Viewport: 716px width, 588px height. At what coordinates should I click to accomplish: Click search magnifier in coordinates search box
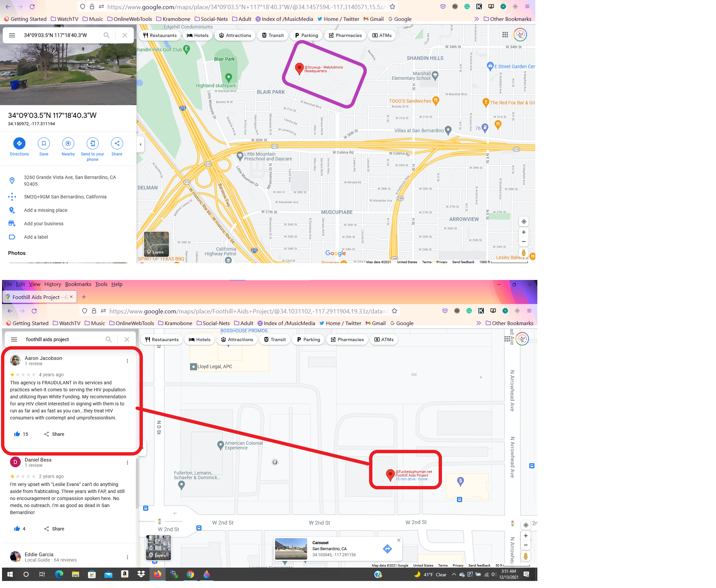tap(107, 35)
